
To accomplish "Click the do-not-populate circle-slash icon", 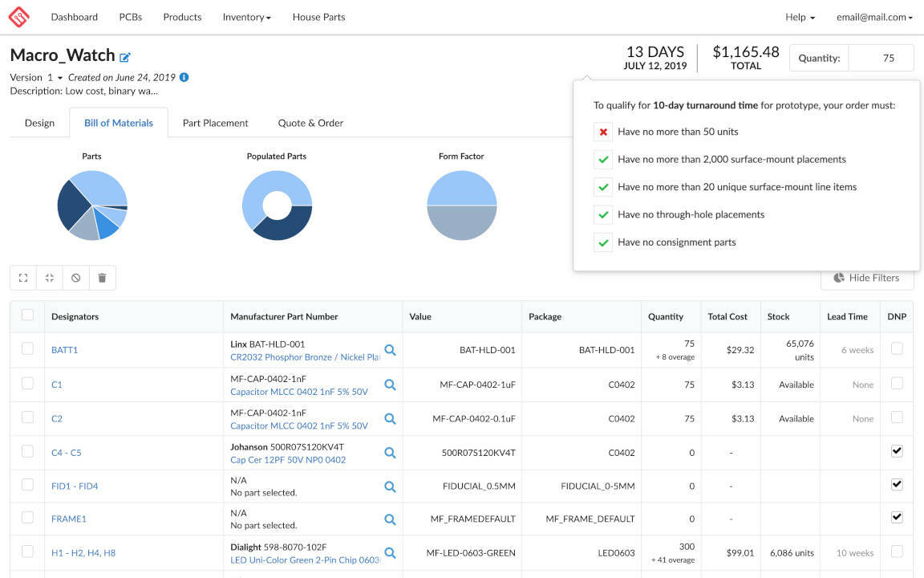I will point(76,278).
